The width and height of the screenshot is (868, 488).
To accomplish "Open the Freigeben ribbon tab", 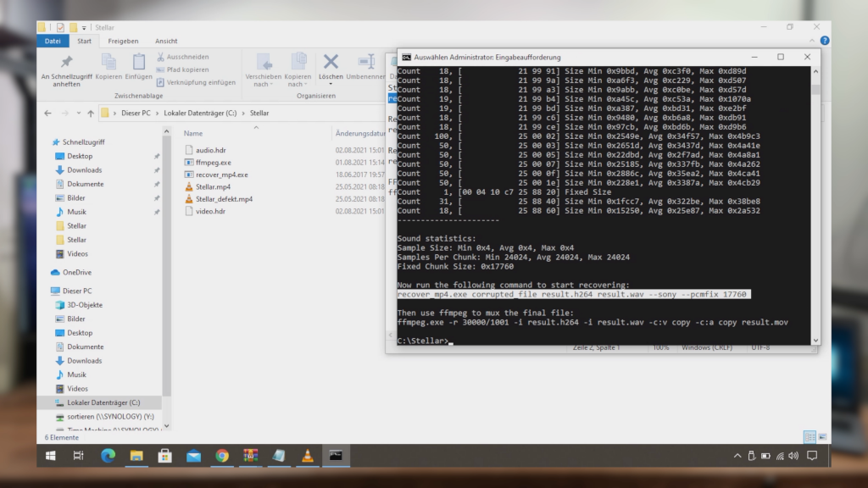I will [123, 41].
